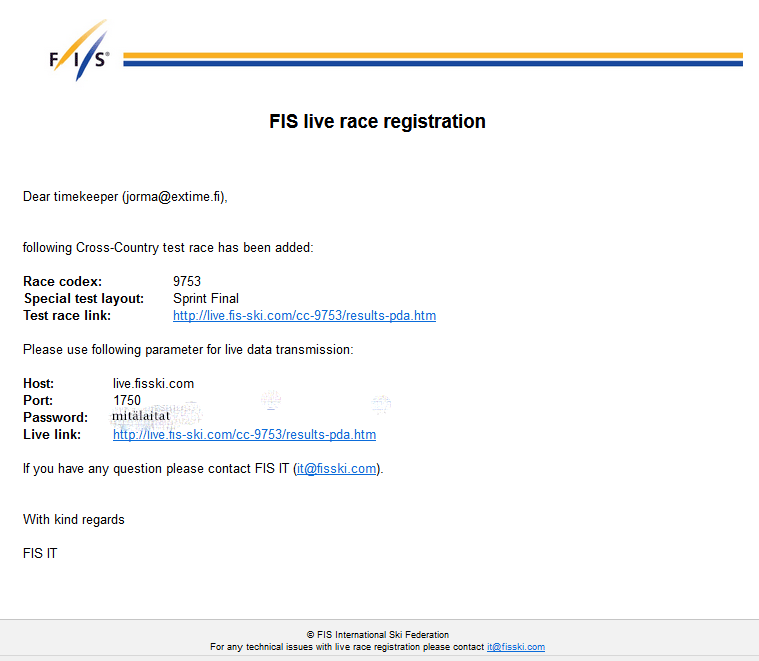Click the FIS logo in the header

point(79,53)
